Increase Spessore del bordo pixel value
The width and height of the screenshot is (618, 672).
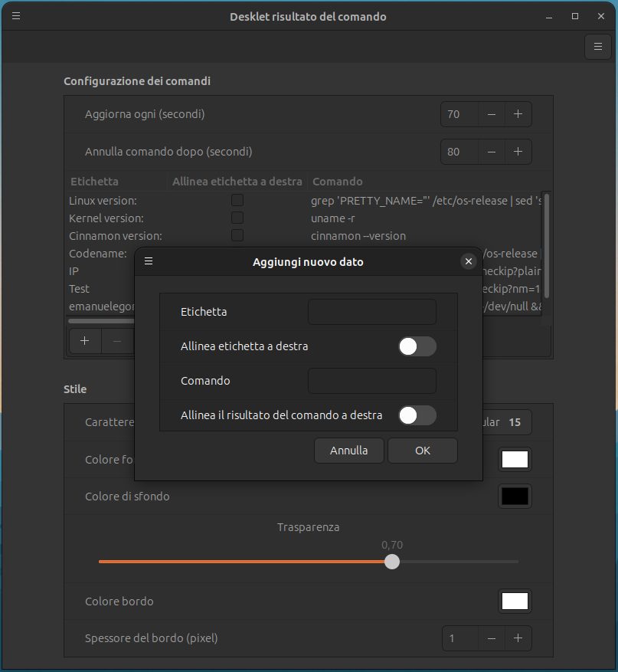518,638
